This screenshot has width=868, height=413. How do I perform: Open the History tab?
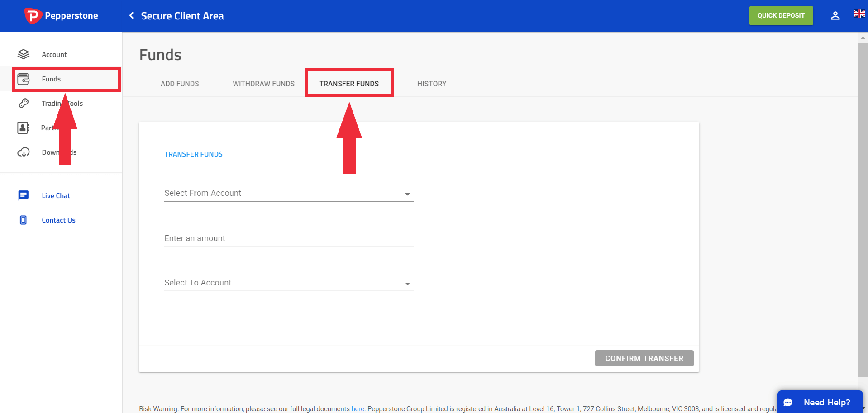(x=432, y=84)
